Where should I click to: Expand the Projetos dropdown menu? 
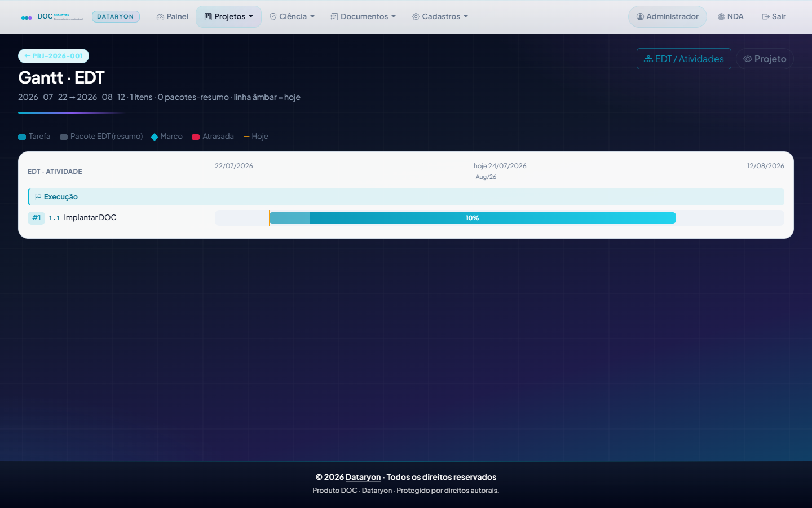[228, 17]
